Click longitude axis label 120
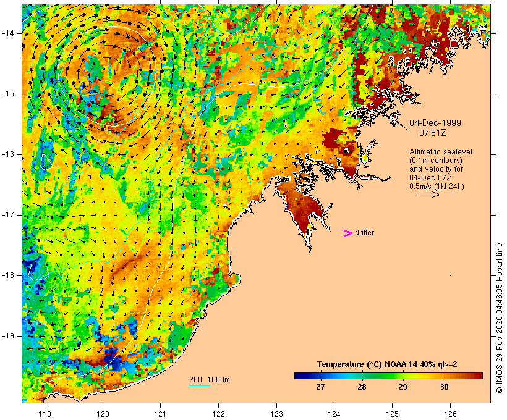 click(x=103, y=414)
